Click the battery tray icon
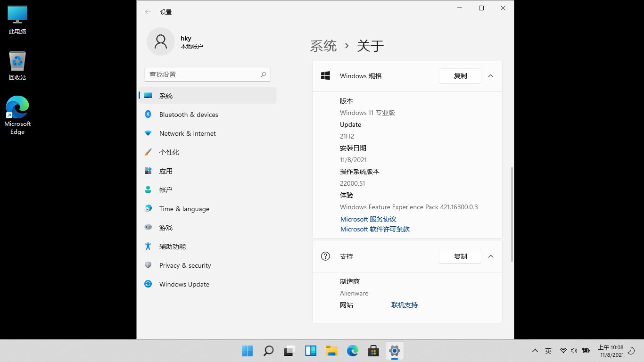 [586, 351]
